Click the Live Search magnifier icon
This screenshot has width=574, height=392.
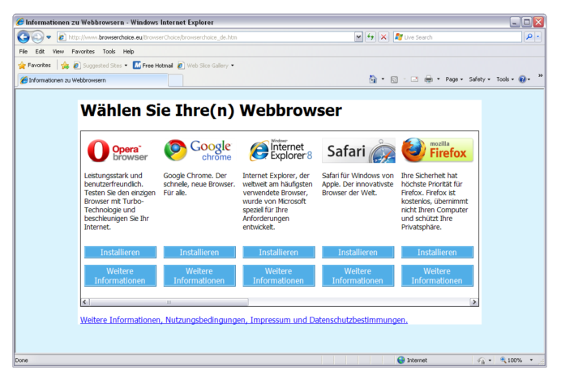coord(529,37)
